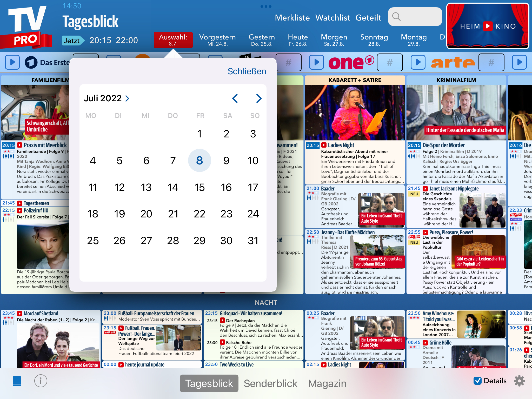Viewport: 532px width, 399px height.
Task: Open Jeanny - Das fünfte Mädchen listing
Action: click(355, 261)
